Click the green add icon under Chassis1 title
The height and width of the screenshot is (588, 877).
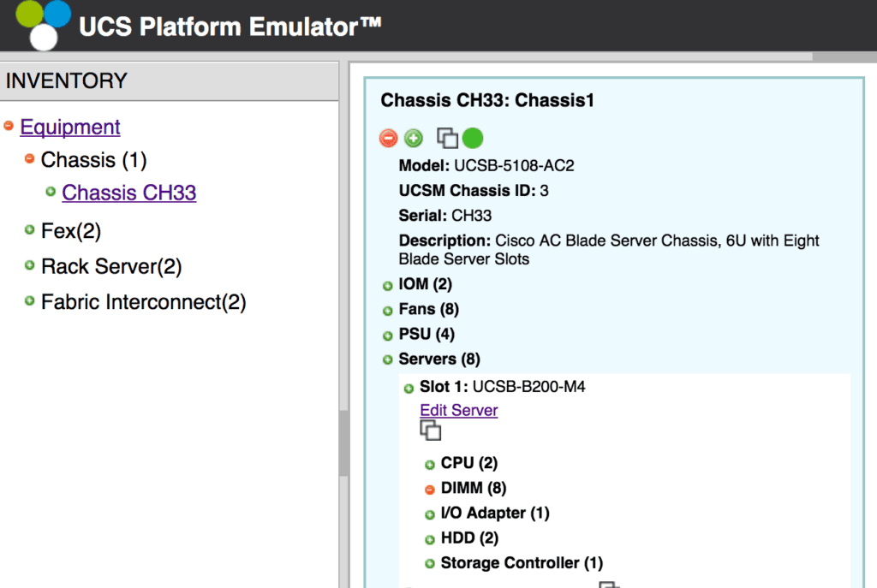(414, 138)
